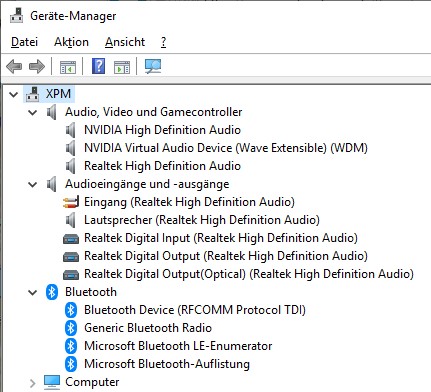This screenshot has height=392, width=431.
Task: Click the Back arrow toolbar icon
Action: [x=14, y=66]
